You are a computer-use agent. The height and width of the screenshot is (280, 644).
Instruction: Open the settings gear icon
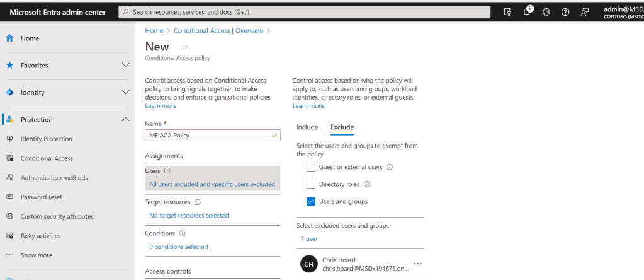(x=546, y=12)
